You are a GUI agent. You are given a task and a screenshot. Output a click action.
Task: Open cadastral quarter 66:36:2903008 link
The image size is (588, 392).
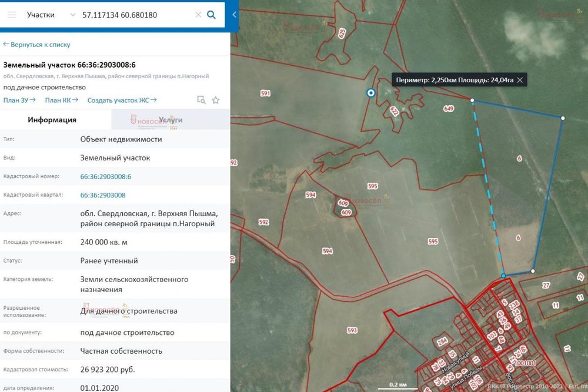click(103, 195)
